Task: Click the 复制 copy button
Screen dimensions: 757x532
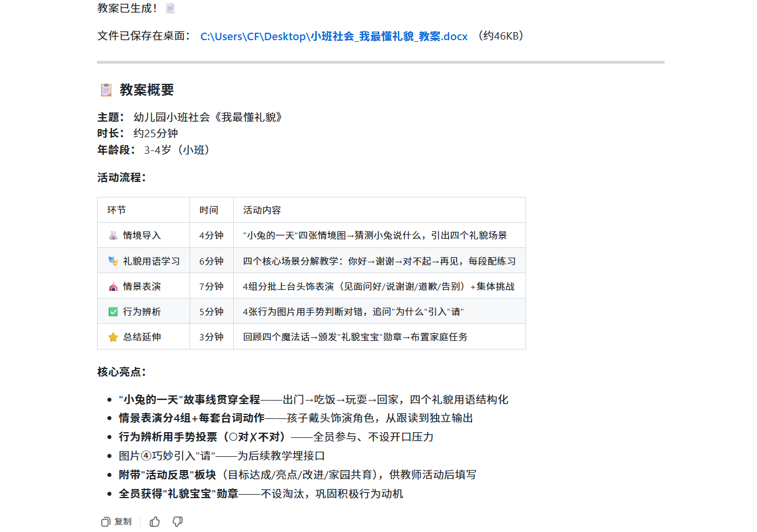Action: click(x=117, y=522)
